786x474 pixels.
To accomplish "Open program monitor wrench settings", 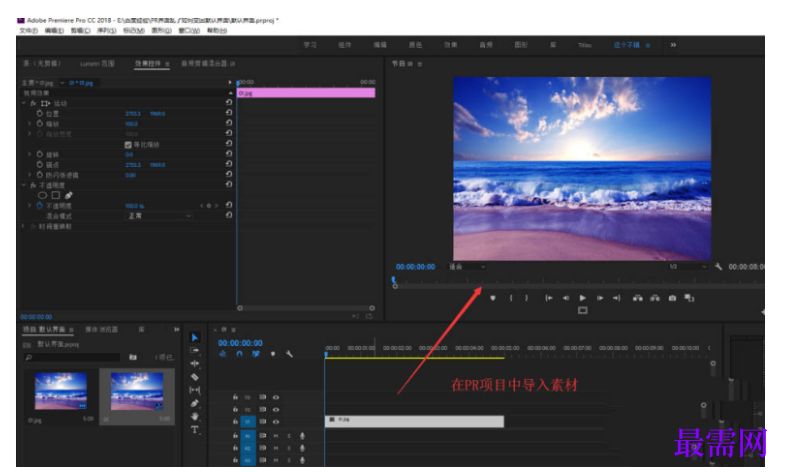I will (718, 267).
